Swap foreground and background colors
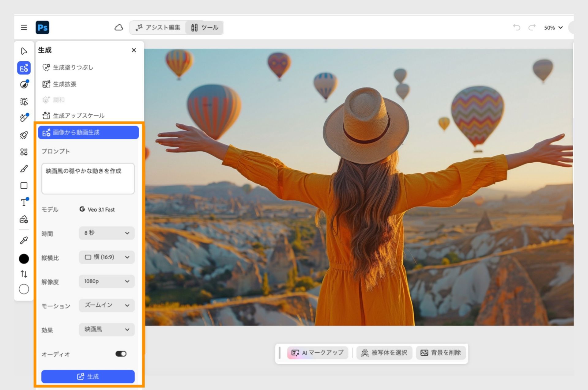Image resolution: width=588 pixels, height=390 pixels. (x=24, y=274)
